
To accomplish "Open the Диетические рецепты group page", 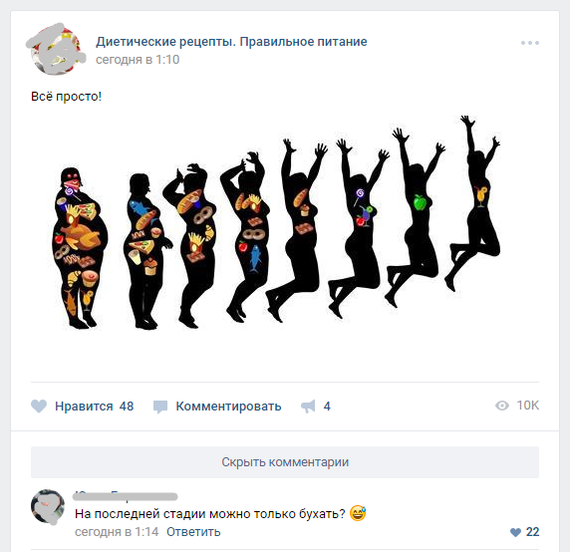I will point(231,41).
